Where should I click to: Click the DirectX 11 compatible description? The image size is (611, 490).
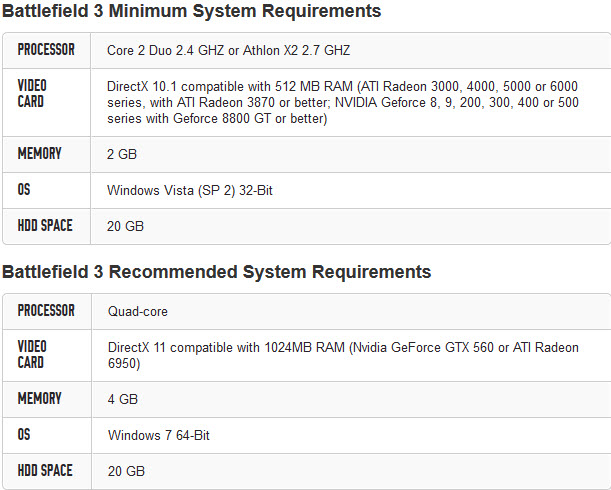pyautogui.click(x=342, y=355)
